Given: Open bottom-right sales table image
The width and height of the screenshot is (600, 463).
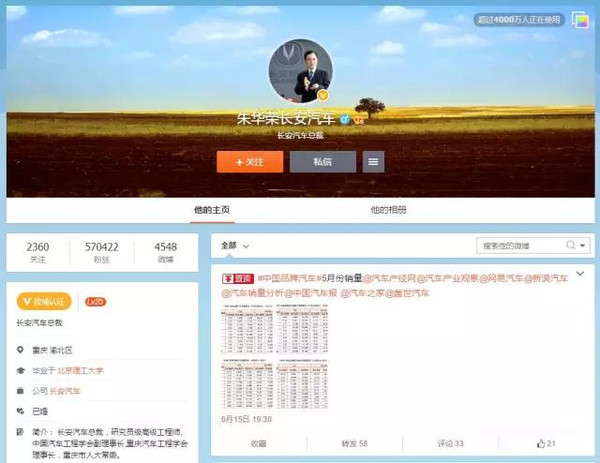Looking at the screenshot, I should pos(302,384).
